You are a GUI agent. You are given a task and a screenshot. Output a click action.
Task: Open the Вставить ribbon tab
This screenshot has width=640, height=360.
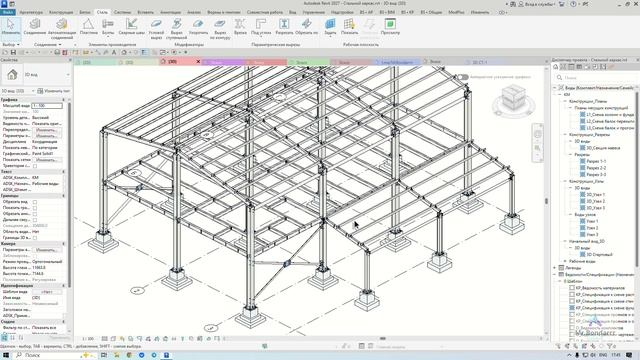145,12
